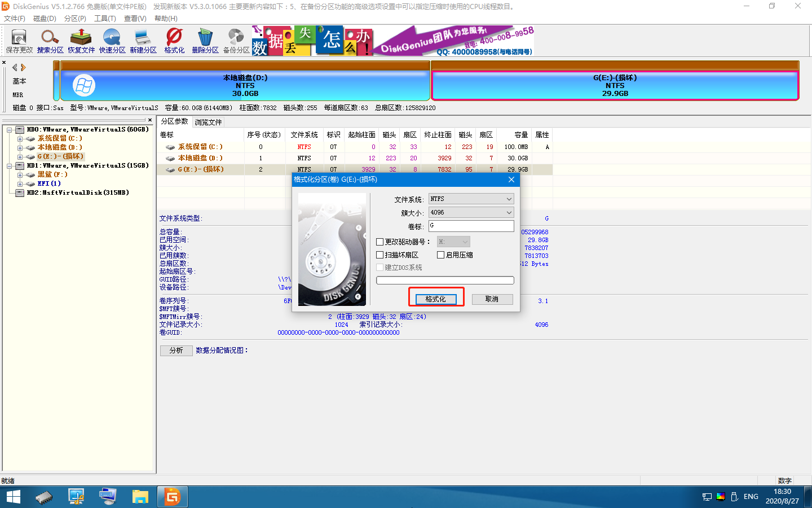812x508 pixels.
Task: Click the 格式化 button in the dialog
Action: [435, 299]
